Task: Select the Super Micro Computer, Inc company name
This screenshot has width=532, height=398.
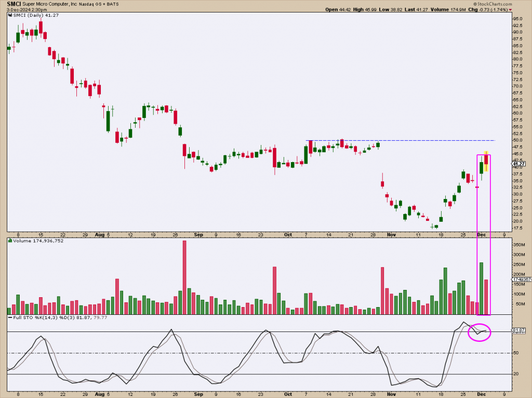Action: click(50, 4)
